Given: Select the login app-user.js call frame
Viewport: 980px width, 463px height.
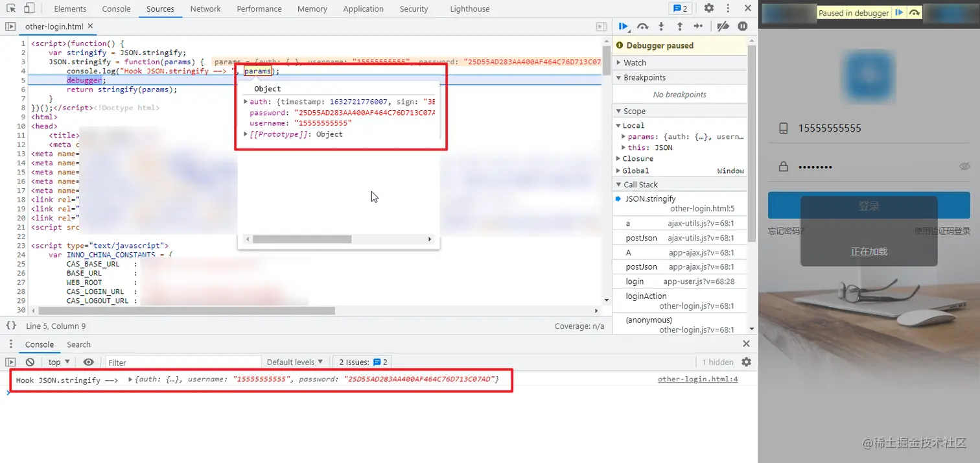Looking at the screenshot, I should click(x=679, y=281).
